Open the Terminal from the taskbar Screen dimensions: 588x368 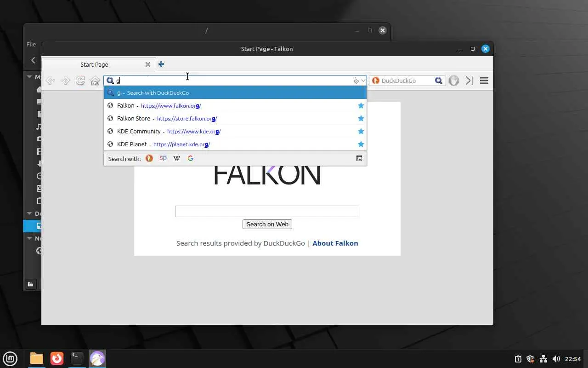coord(77,358)
